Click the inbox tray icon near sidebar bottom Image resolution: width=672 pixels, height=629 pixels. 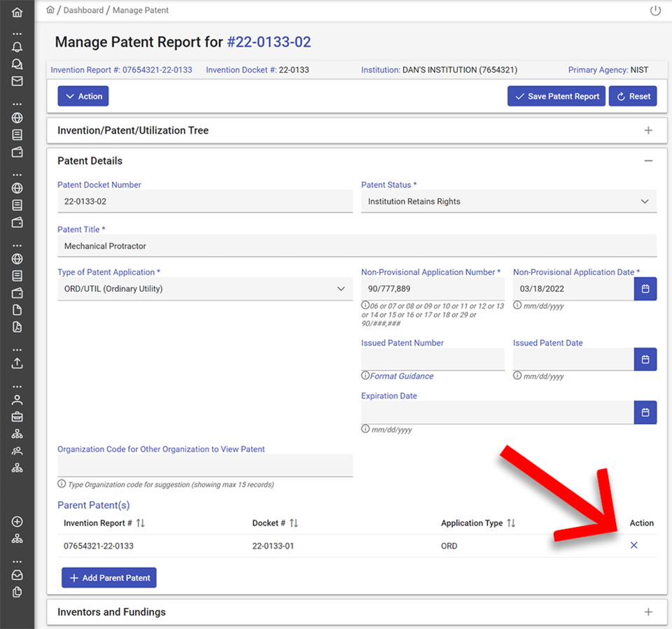point(17,574)
